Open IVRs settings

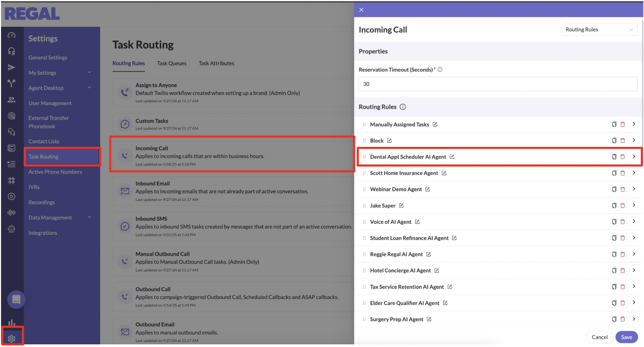click(x=34, y=187)
